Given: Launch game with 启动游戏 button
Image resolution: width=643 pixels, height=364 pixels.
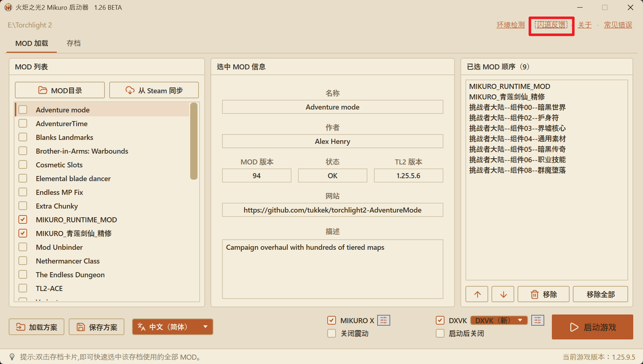Looking at the screenshot, I should (592, 327).
